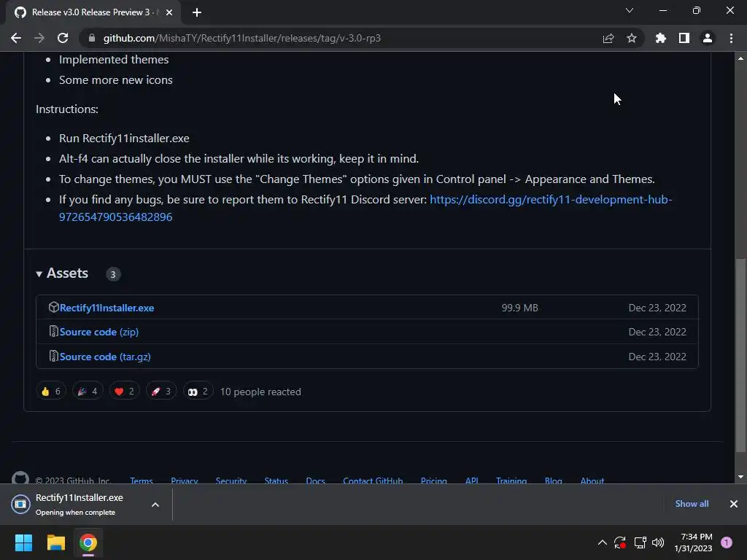Click the forward navigation arrow
747x560 pixels.
tap(39, 38)
